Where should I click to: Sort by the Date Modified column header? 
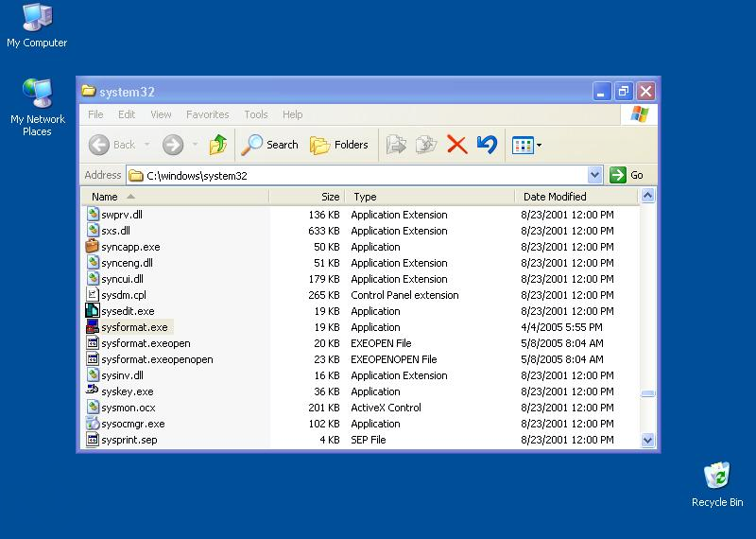point(555,197)
